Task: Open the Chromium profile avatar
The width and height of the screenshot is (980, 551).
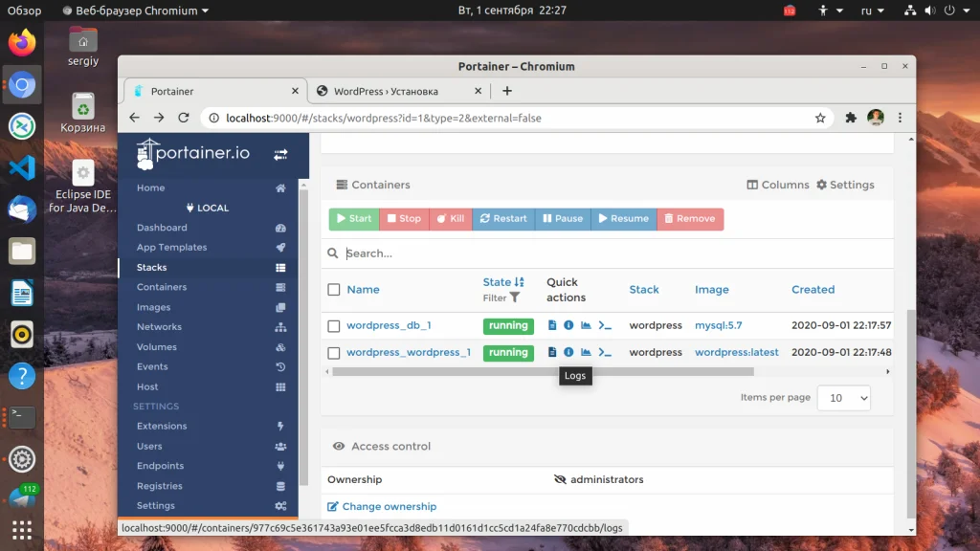Action: 875,118
